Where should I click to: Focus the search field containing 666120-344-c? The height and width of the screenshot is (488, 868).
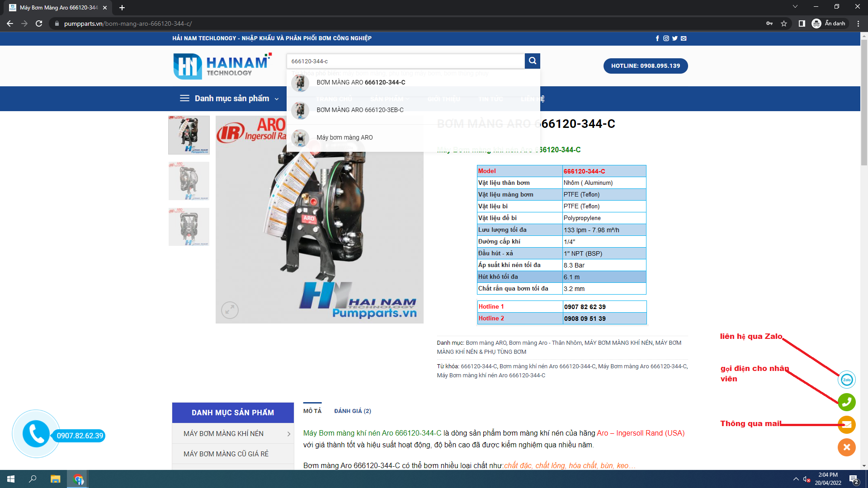406,61
